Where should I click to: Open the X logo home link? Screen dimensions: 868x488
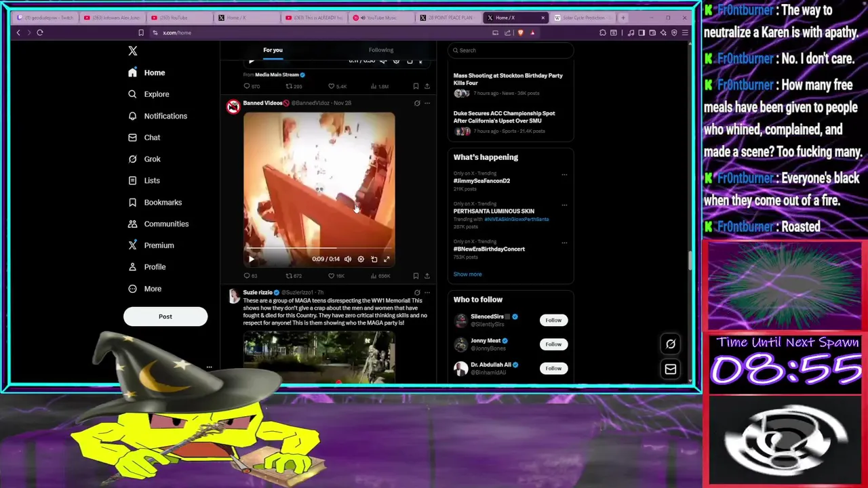point(133,51)
